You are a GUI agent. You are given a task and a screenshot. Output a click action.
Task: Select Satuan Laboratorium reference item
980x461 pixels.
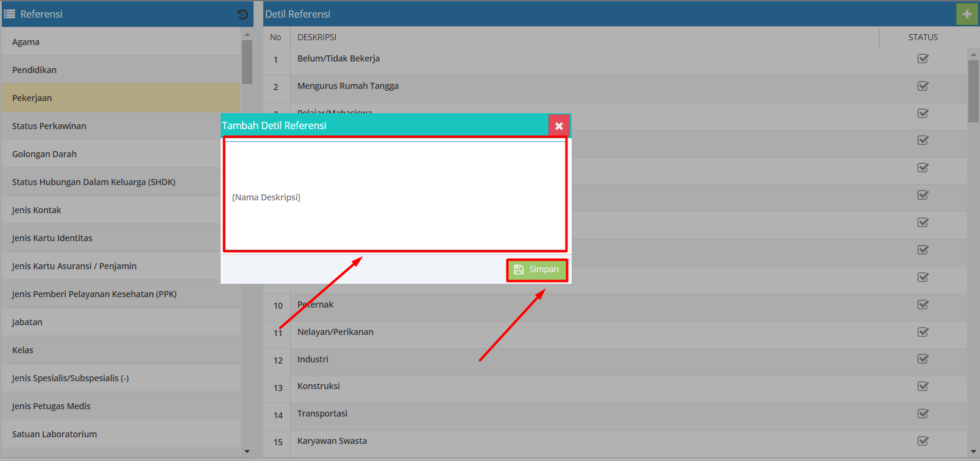pyautogui.click(x=54, y=434)
